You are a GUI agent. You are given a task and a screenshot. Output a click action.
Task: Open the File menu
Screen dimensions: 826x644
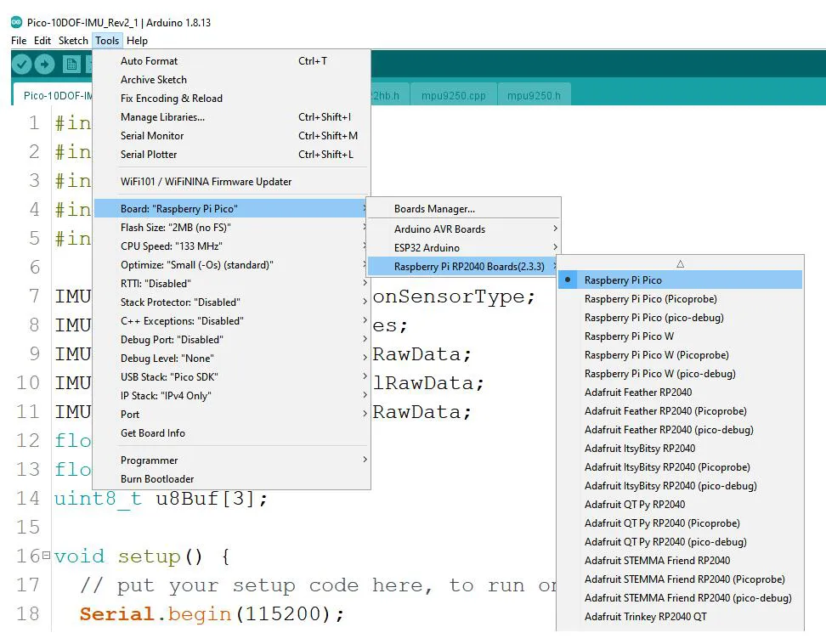coord(19,41)
